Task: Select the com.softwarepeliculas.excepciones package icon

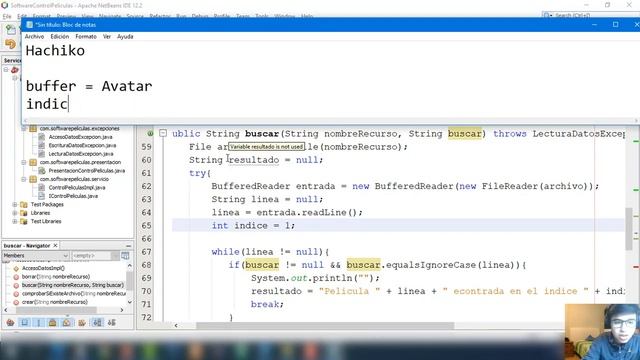Action: [x=33, y=129]
